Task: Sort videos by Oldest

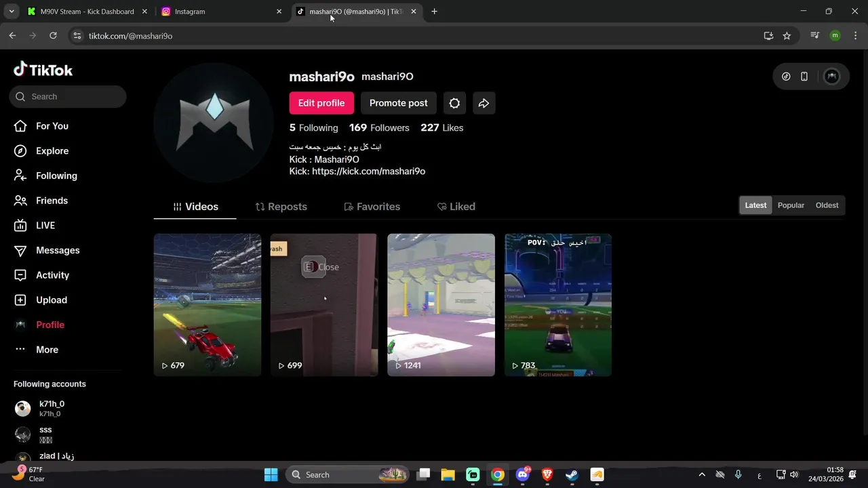Action: click(x=827, y=205)
